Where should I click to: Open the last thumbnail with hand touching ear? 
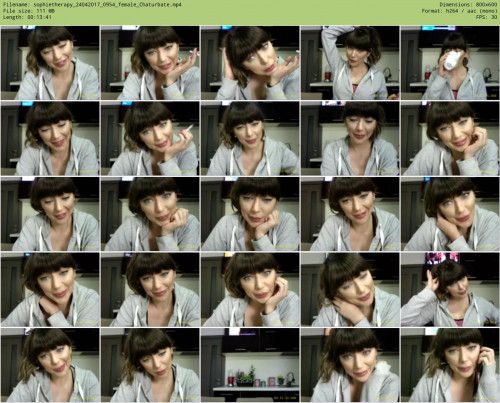coord(450,365)
